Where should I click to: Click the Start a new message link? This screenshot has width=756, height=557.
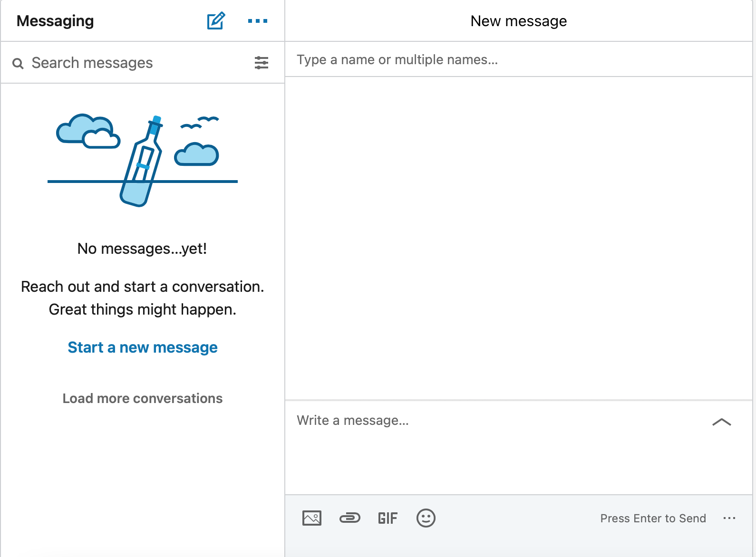point(143,347)
